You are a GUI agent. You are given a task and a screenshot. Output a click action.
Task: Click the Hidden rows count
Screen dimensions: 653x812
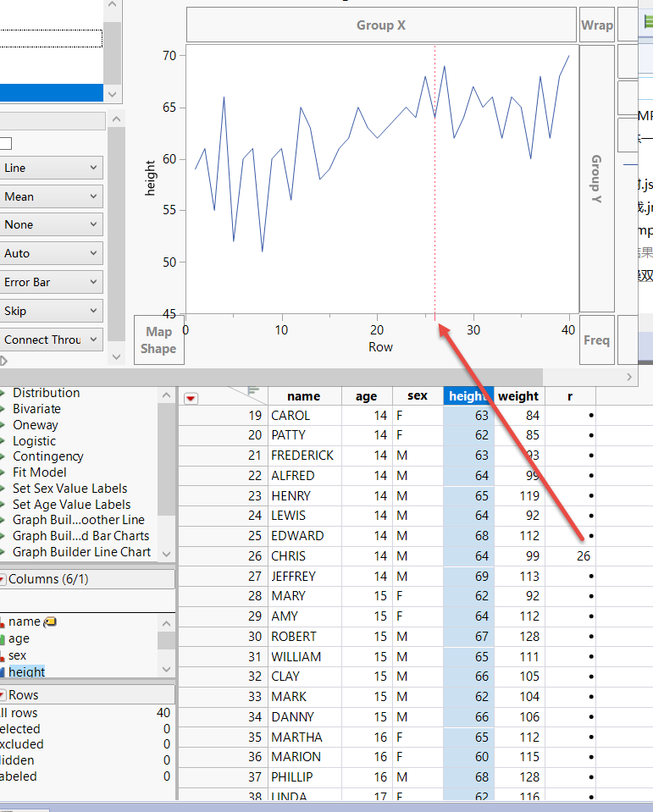pyautogui.click(x=167, y=760)
